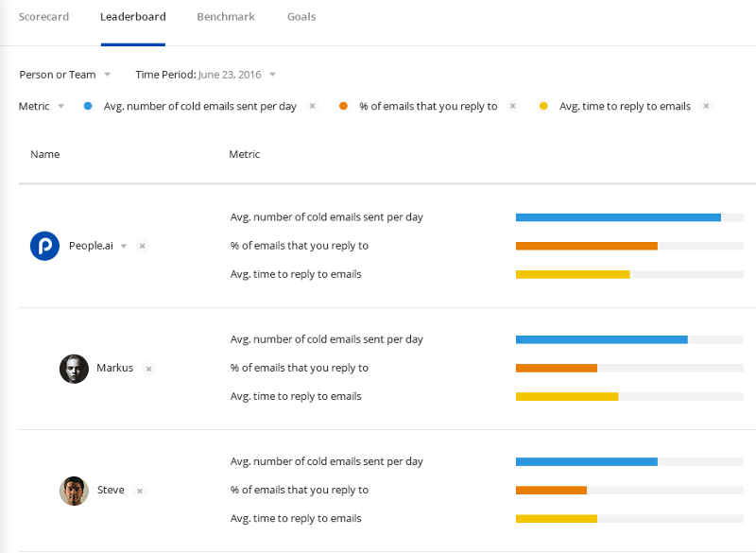Open the Time Period date dropdown
The width and height of the screenshot is (756, 553).
pyautogui.click(x=206, y=75)
